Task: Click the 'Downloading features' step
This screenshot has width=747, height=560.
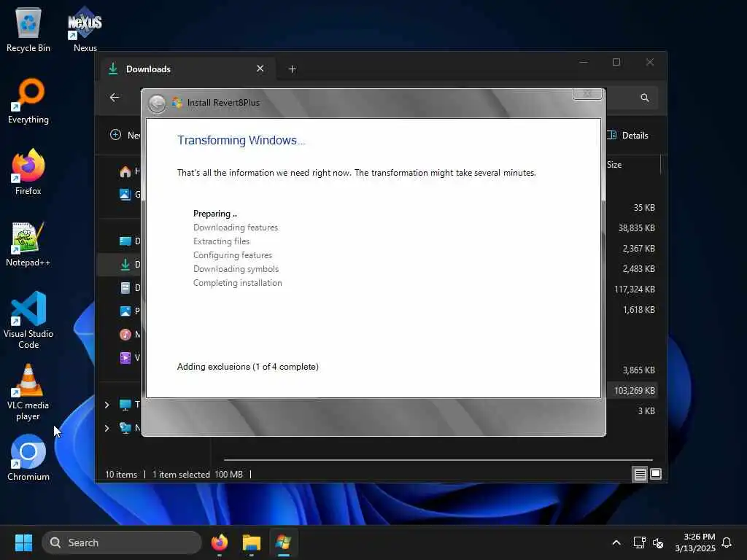Action: 236,227
